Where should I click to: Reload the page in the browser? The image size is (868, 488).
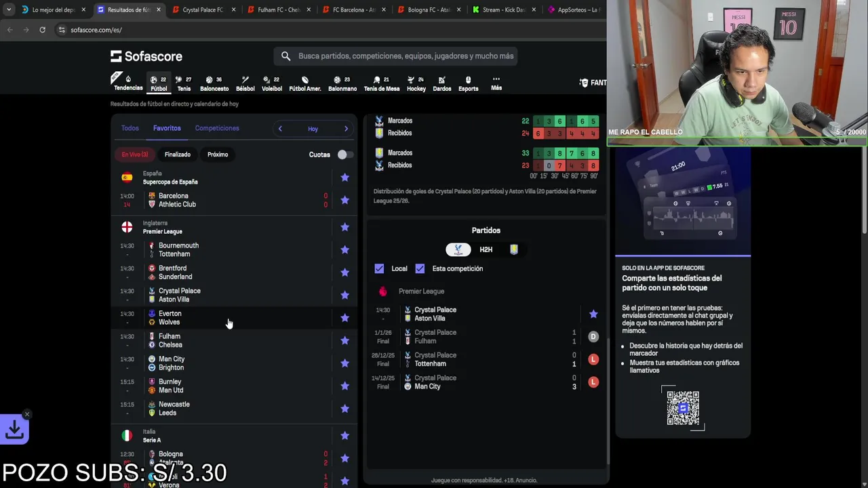42,30
